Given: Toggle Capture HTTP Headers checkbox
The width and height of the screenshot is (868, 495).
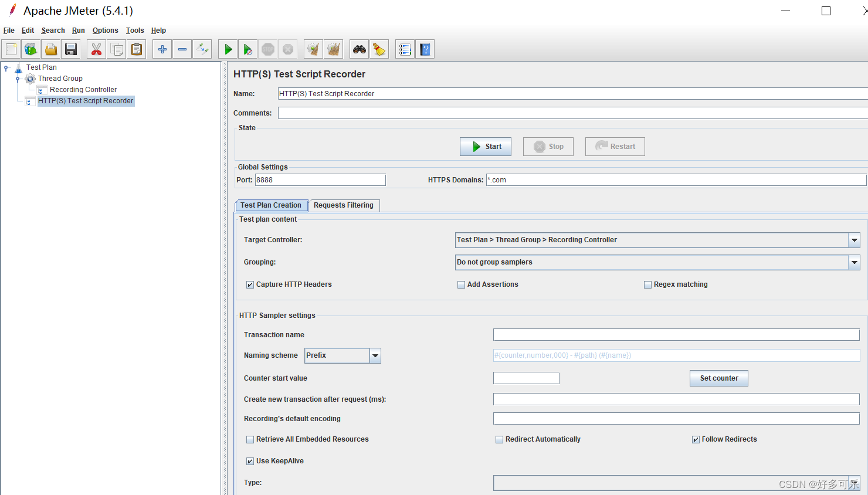Looking at the screenshot, I should (x=250, y=284).
